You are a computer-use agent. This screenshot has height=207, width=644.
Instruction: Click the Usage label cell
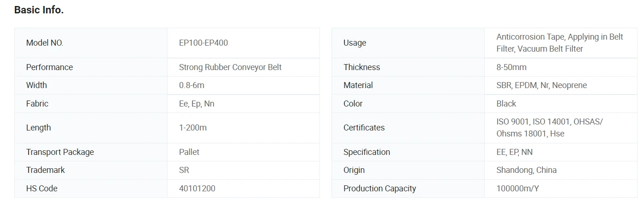[x=408, y=43]
